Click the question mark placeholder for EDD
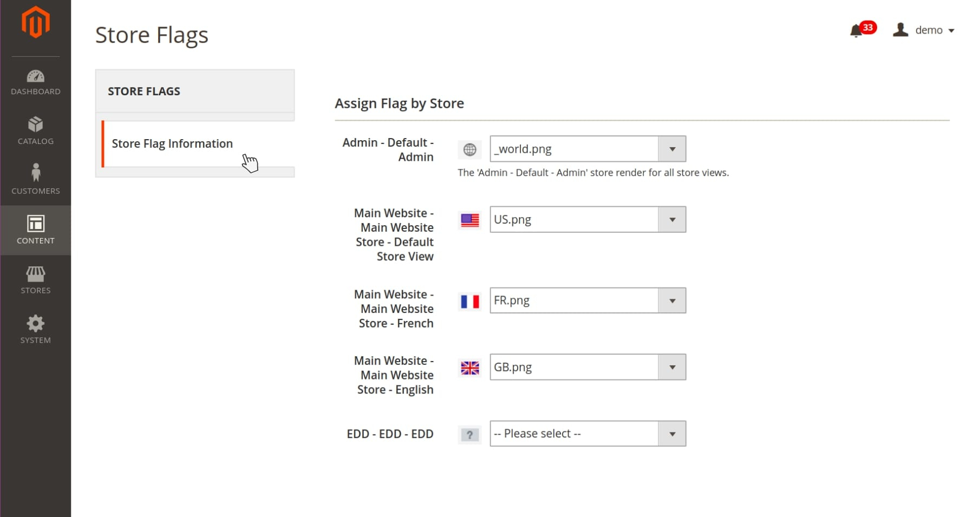Viewport: 980px width, 517px height. [x=469, y=434]
